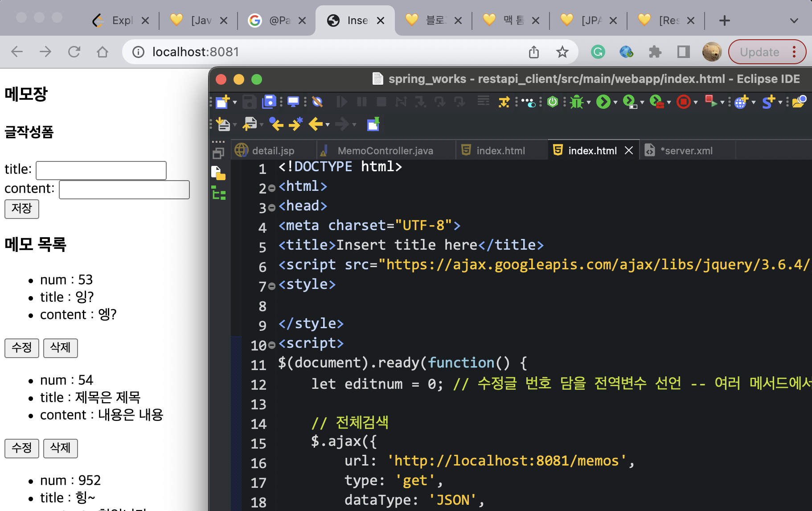Click the 저장 save button

coord(22,209)
